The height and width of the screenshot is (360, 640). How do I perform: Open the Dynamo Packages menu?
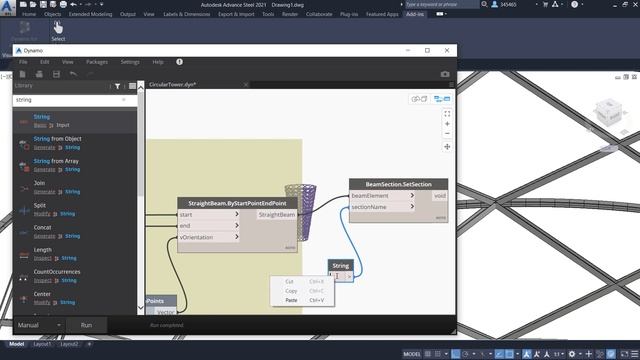[x=97, y=62]
